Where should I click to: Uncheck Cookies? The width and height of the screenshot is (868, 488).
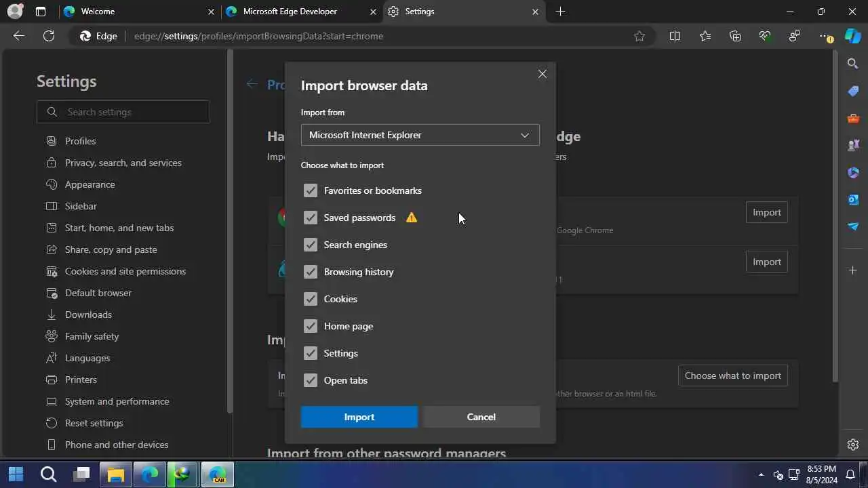(x=311, y=299)
